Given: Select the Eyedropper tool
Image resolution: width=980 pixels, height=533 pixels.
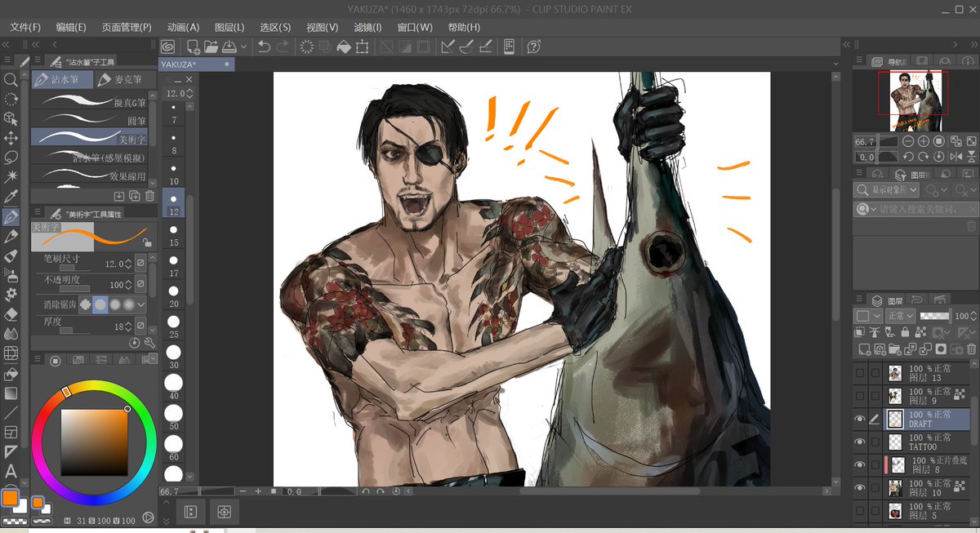Looking at the screenshot, I should click(11, 197).
